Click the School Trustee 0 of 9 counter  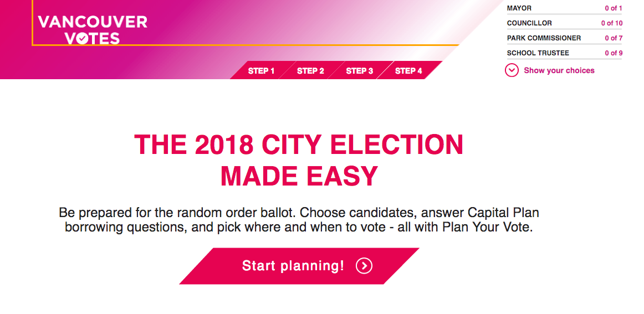coord(614,53)
